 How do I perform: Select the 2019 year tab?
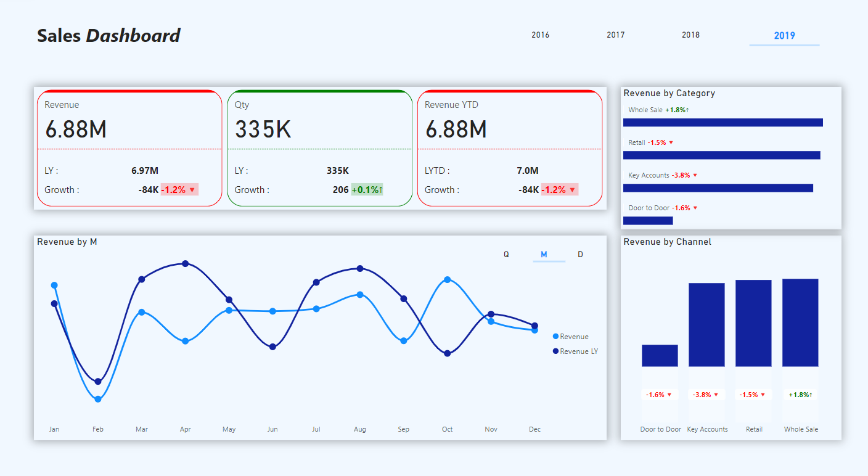click(x=784, y=36)
